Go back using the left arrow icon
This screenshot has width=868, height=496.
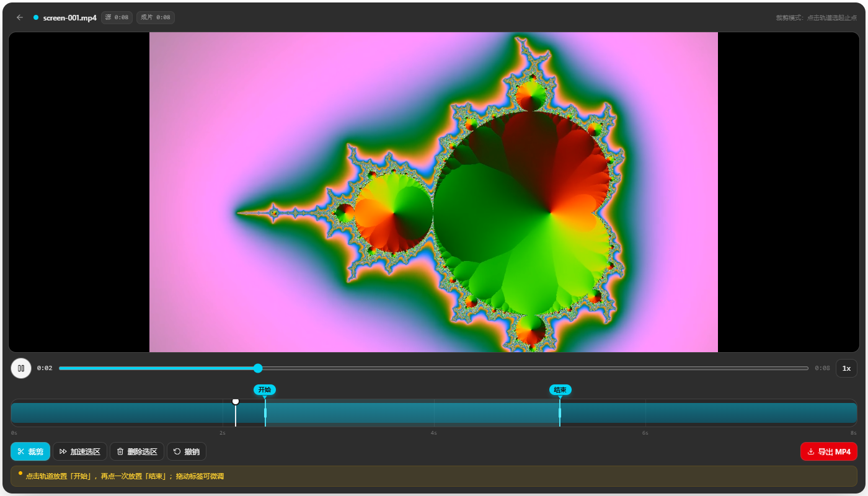click(20, 17)
